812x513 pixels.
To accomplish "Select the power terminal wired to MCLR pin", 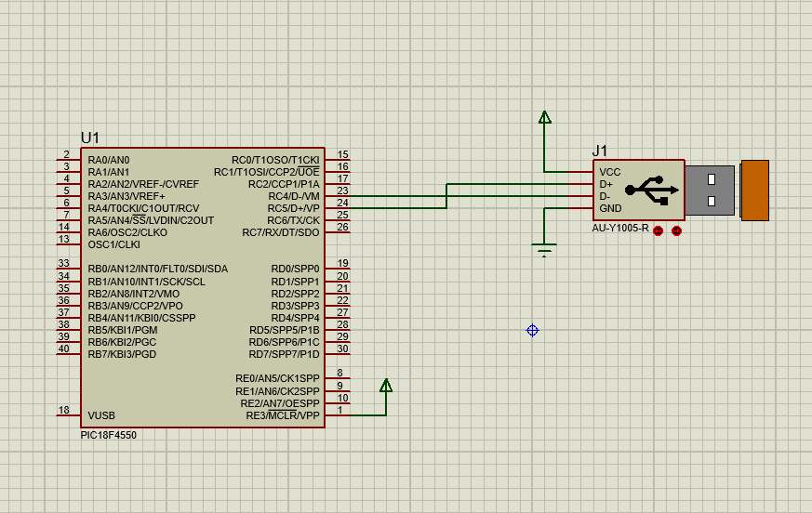I will (386, 386).
